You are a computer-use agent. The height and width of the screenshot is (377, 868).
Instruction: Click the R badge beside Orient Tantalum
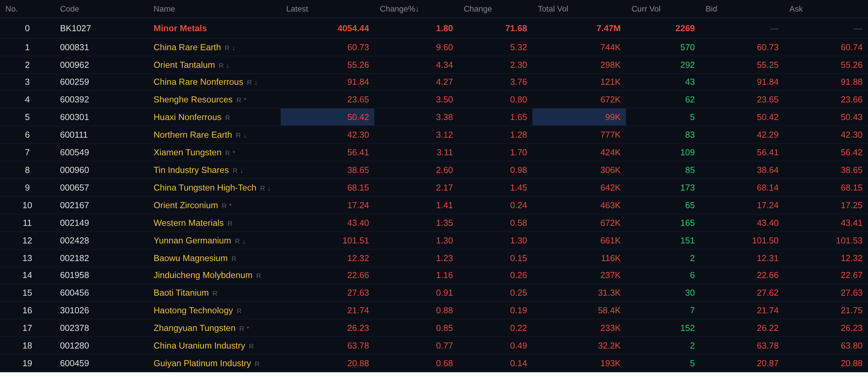[221, 66]
